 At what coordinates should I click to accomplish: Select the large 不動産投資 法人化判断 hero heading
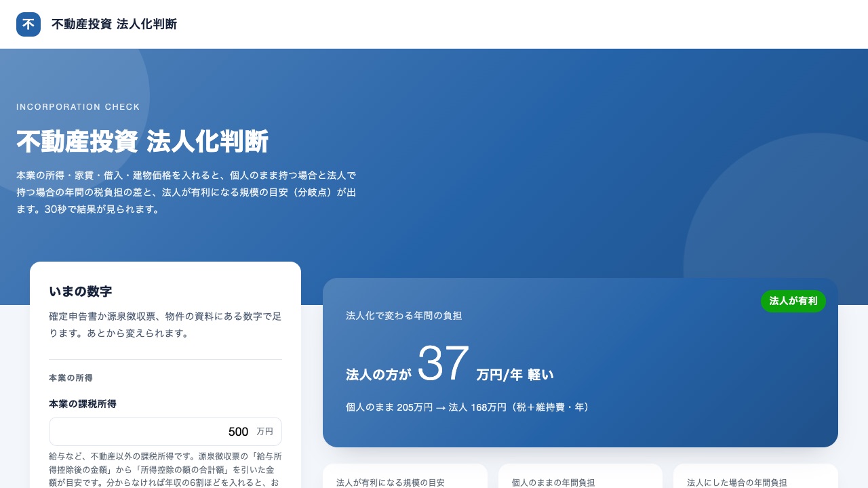[142, 142]
